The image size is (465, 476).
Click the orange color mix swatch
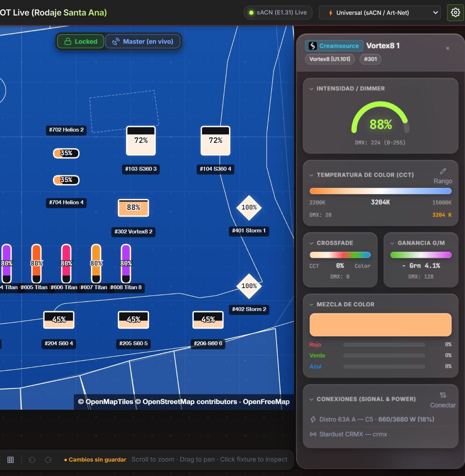[380, 325]
